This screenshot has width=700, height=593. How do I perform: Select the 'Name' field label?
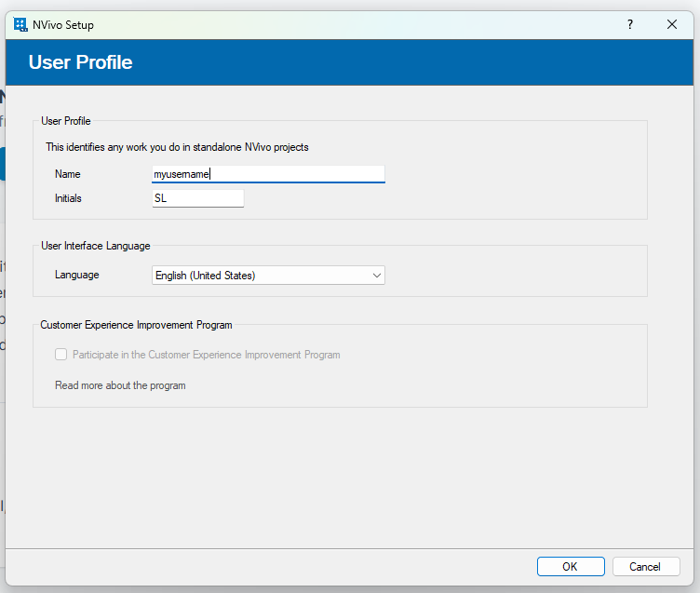point(68,174)
